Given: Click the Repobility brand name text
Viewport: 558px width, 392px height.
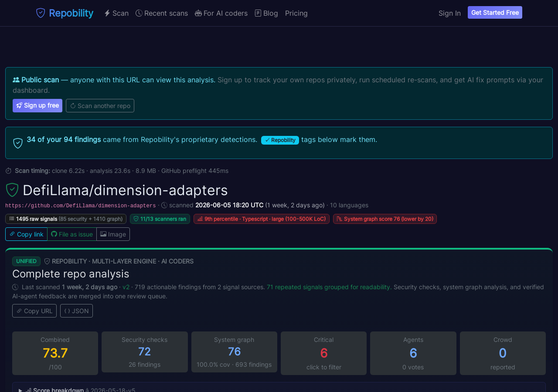Looking at the screenshot, I should point(71,13).
